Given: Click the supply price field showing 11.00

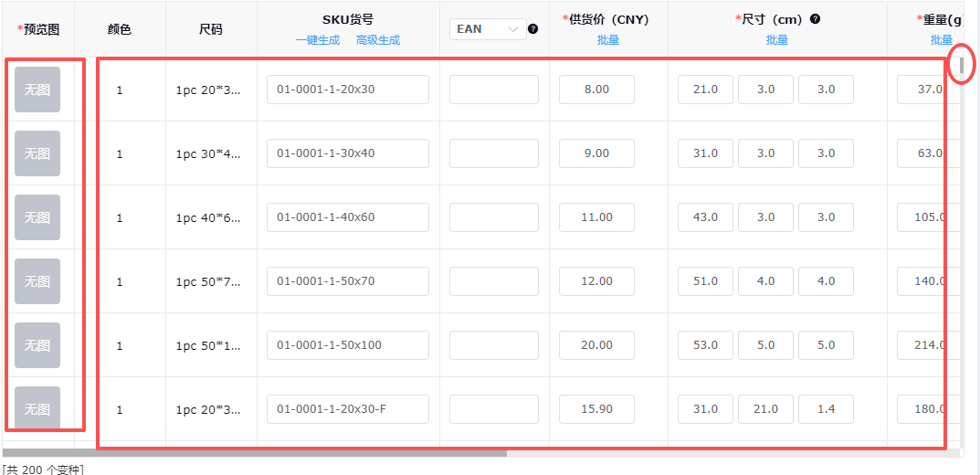Looking at the screenshot, I should pyautogui.click(x=597, y=216).
